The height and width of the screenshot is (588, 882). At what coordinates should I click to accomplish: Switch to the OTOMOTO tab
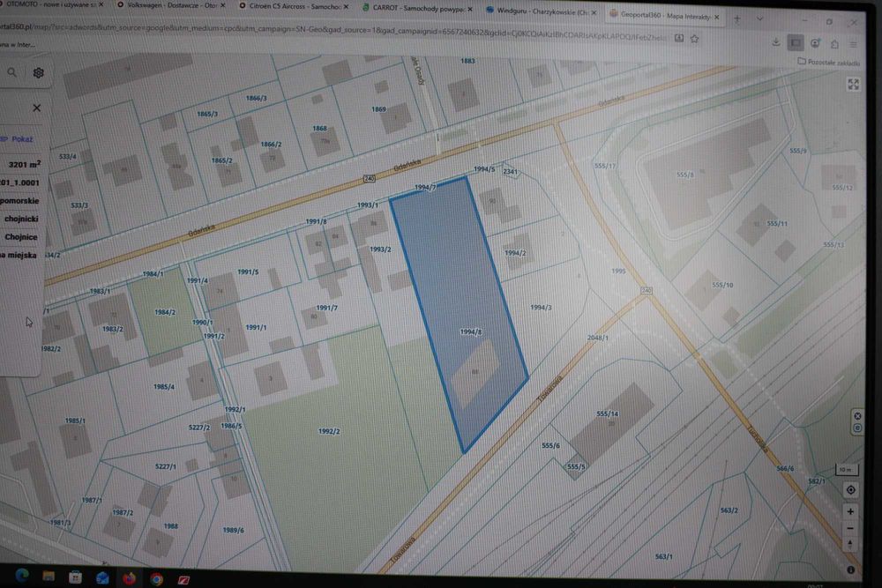coord(50,4)
